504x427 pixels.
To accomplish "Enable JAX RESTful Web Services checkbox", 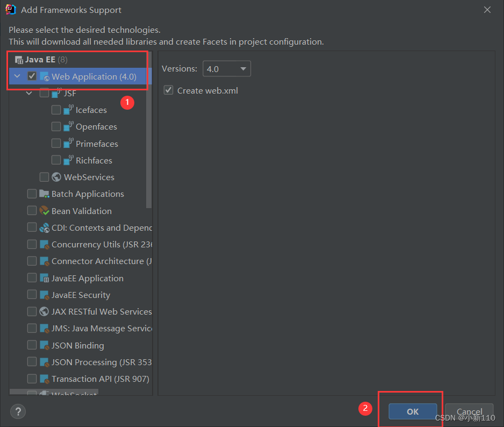I will coord(32,311).
